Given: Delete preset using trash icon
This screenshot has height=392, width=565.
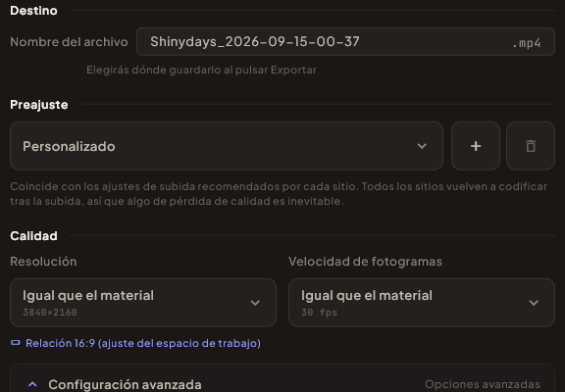Looking at the screenshot, I should (531, 146).
